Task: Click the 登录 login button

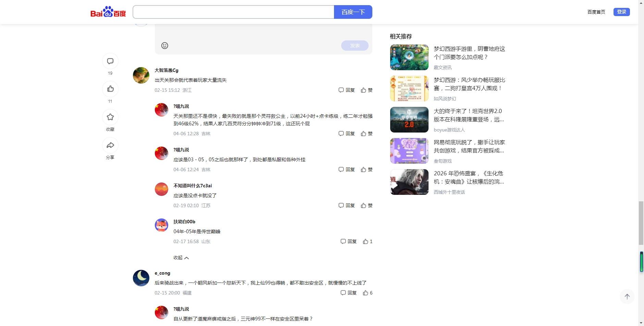Action: tap(621, 12)
